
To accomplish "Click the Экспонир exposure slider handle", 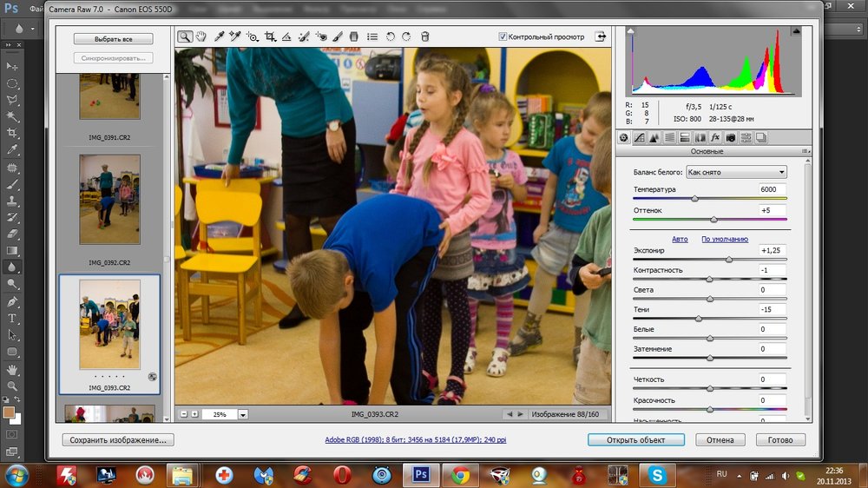I will [x=728, y=260].
